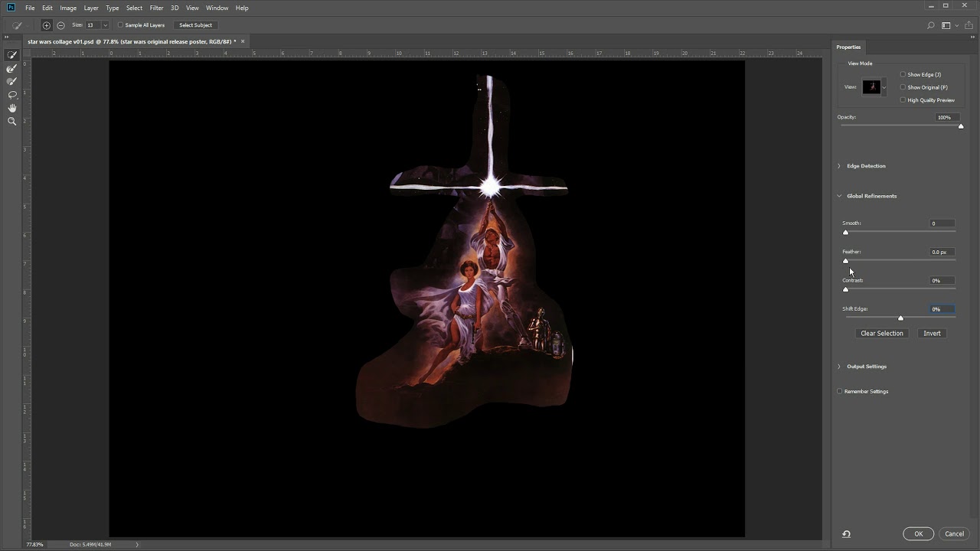Click the Contrast value field
The width and height of the screenshot is (980, 551).
(x=942, y=281)
